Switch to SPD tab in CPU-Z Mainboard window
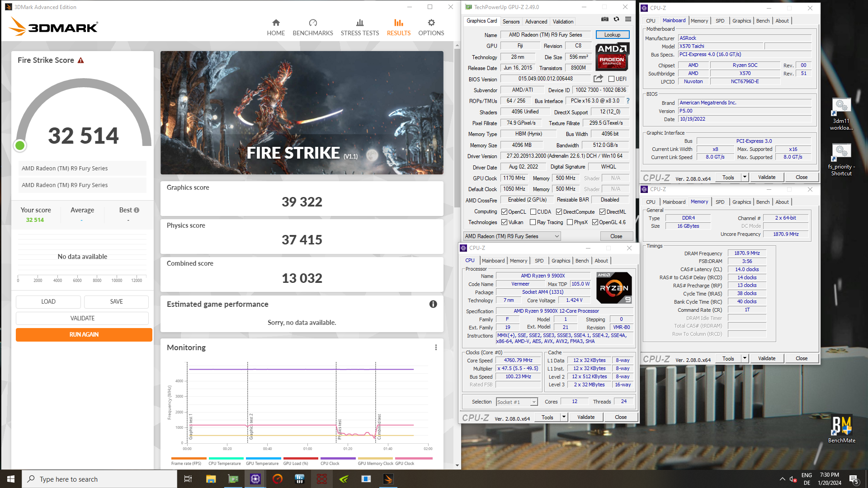 [720, 21]
